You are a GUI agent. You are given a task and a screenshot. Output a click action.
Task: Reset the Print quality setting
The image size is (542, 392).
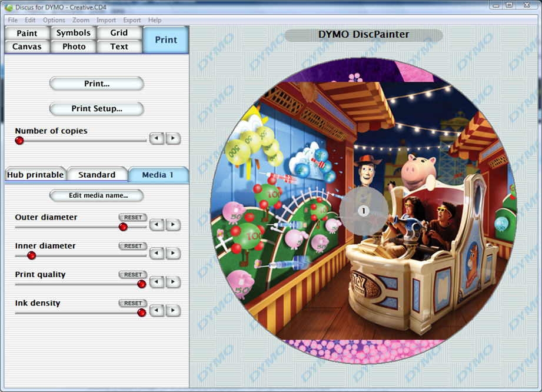pyautogui.click(x=133, y=275)
